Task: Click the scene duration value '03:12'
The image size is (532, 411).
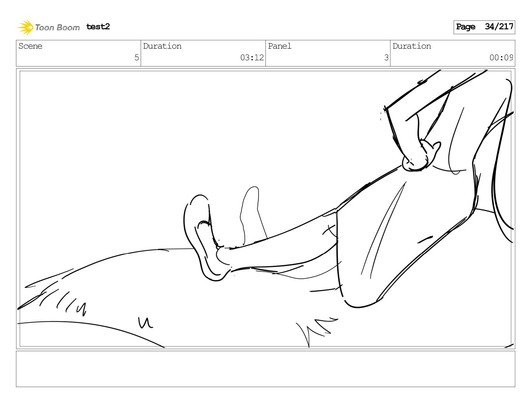Action: [252, 58]
